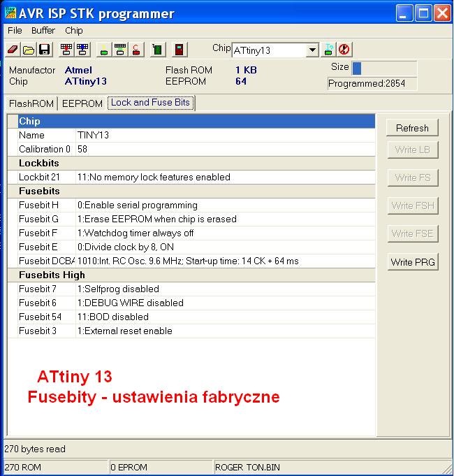Select Fusebit 6 DEBUG WIRE disabled row
The height and width of the screenshot is (476, 454).
(x=191, y=303)
